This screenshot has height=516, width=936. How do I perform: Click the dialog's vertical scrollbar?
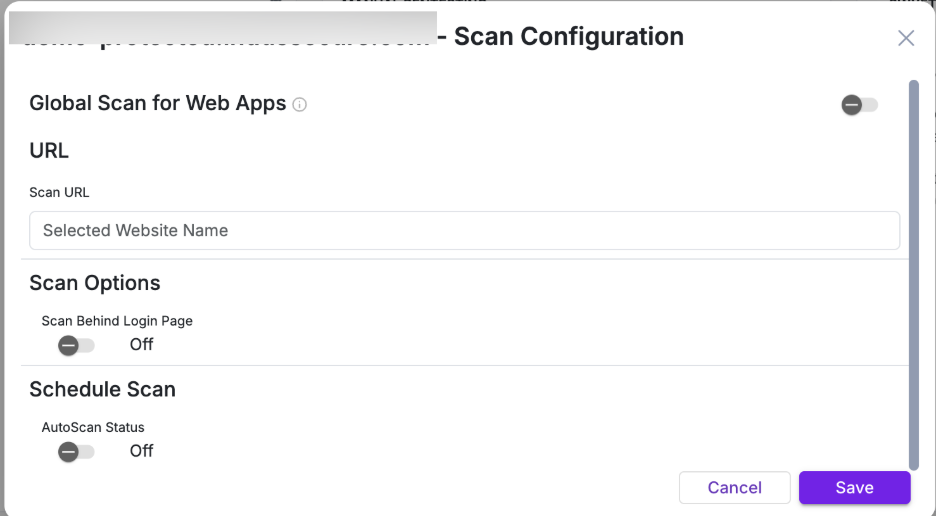point(913,270)
